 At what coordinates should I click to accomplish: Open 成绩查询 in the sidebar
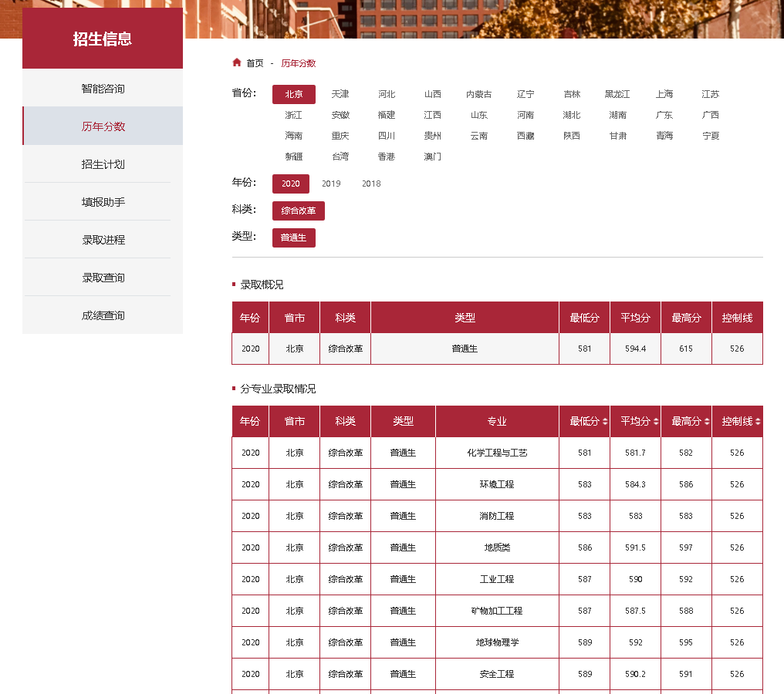[x=103, y=315]
